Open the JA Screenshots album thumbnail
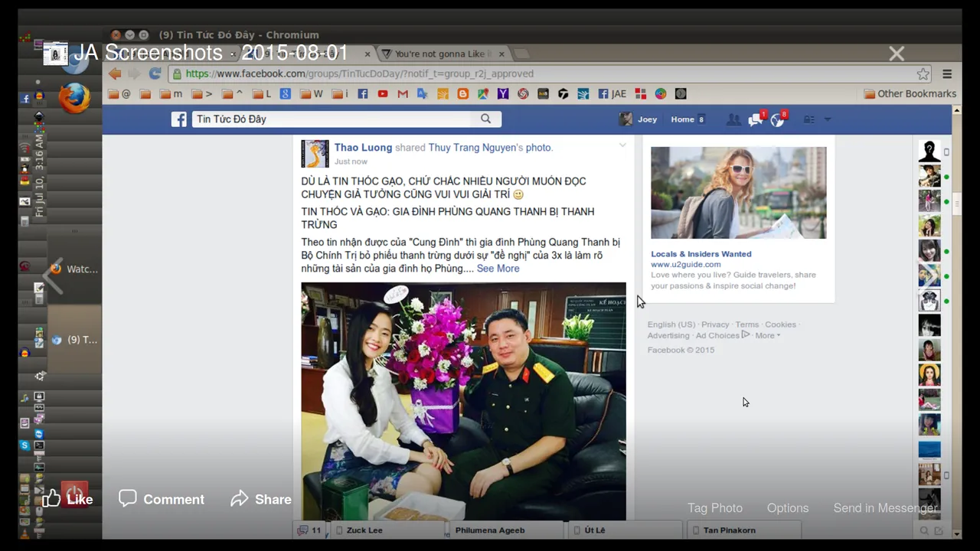The width and height of the screenshot is (980, 551). pyautogui.click(x=55, y=54)
